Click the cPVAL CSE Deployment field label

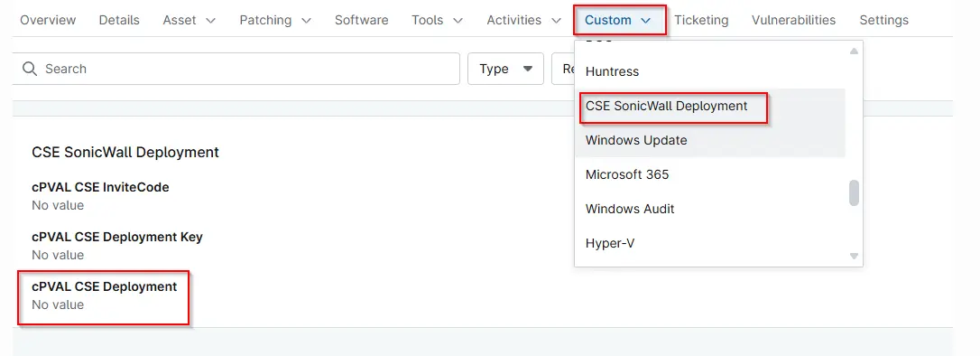(x=105, y=286)
